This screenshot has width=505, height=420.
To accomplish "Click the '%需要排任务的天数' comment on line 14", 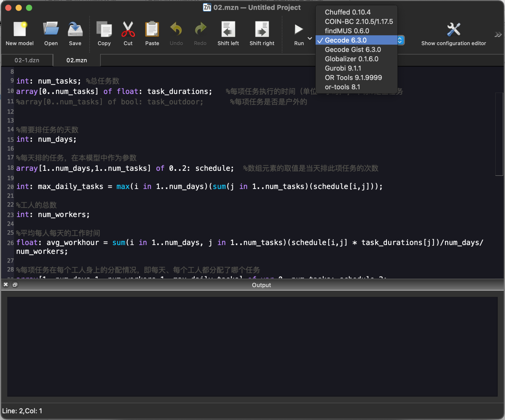I will (x=47, y=129).
